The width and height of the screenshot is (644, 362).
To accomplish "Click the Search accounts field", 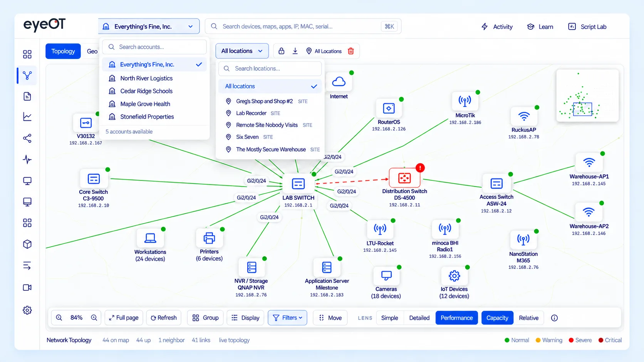I will click(154, 47).
